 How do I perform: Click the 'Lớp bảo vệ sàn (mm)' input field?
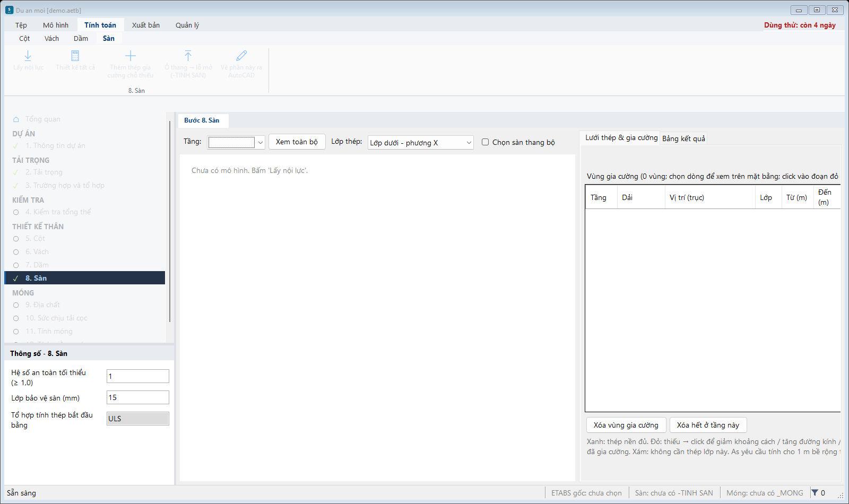[138, 397]
